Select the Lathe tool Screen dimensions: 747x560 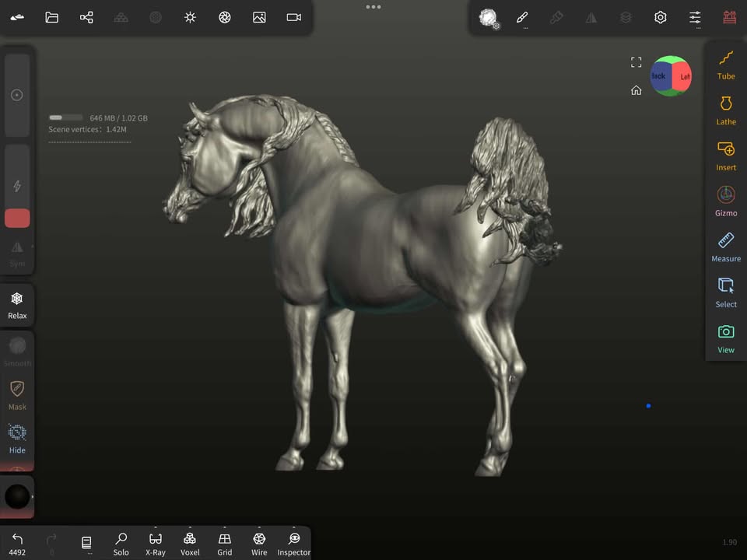[x=725, y=110]
